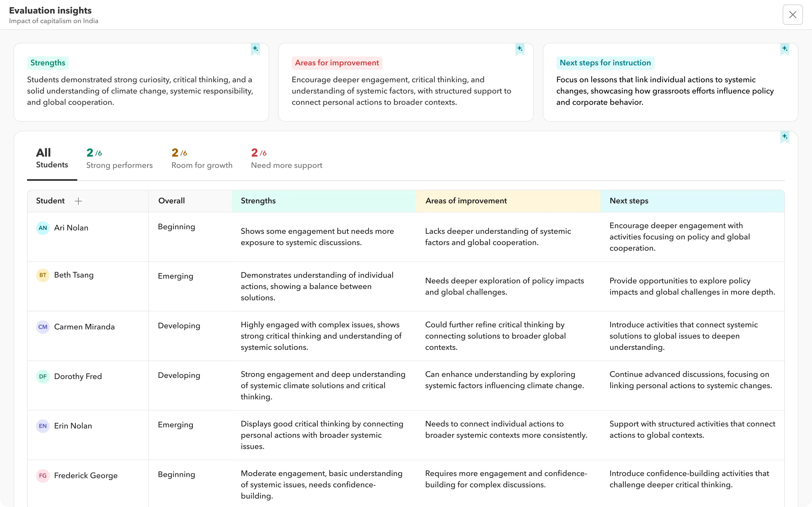Viewport: 812px width, 507px height.
Task: Click AI sparkle icon on student table panel
Action: pos(784,137)
